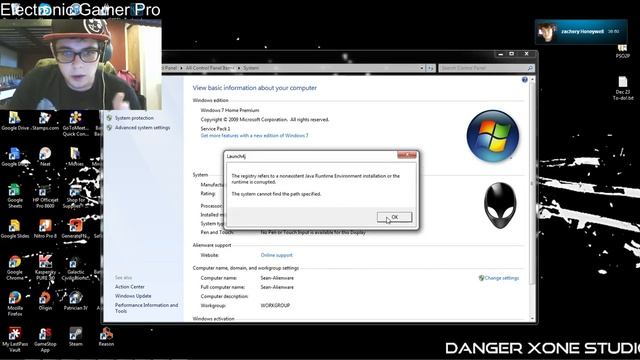The height and width of the screenshot is (360, 640).
Task: Open the Google Slides desktop shortcut
Action: 15,229
